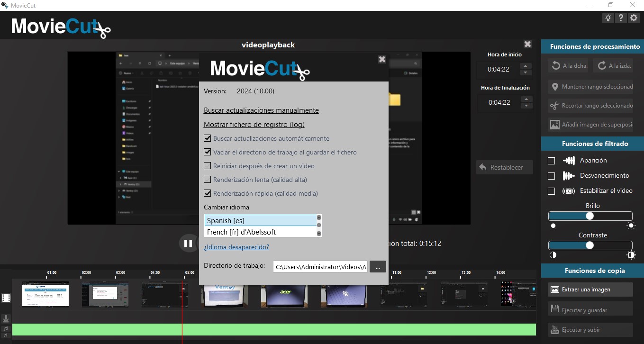Screen dimensions: 644x344
Task: Open Añadir imagen de superposición tool
Action: click(590, 124)
